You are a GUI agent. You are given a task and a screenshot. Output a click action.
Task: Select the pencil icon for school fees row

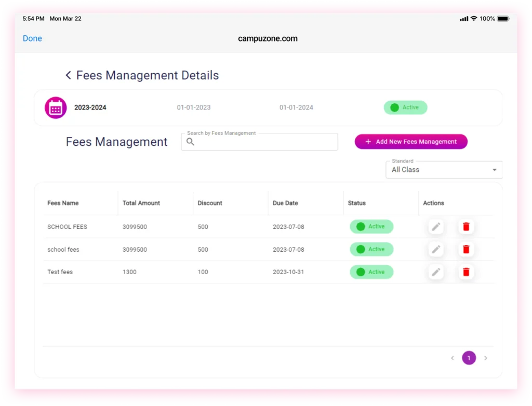(436, 249)
